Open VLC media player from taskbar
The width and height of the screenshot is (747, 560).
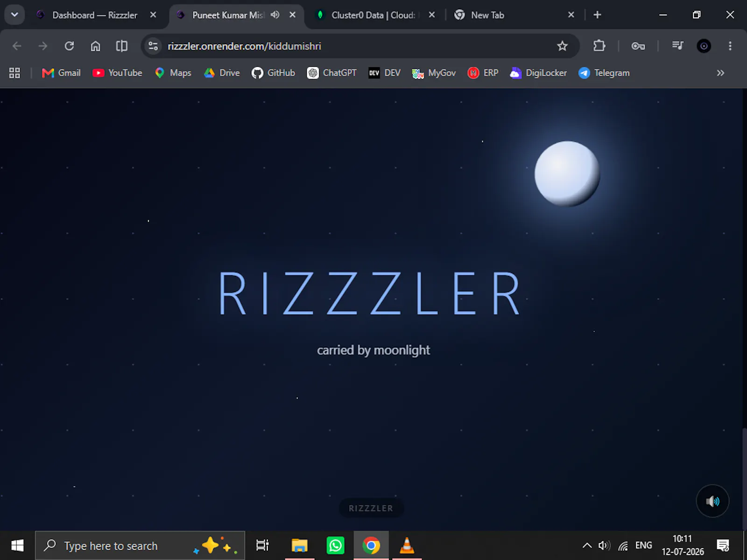407,546
